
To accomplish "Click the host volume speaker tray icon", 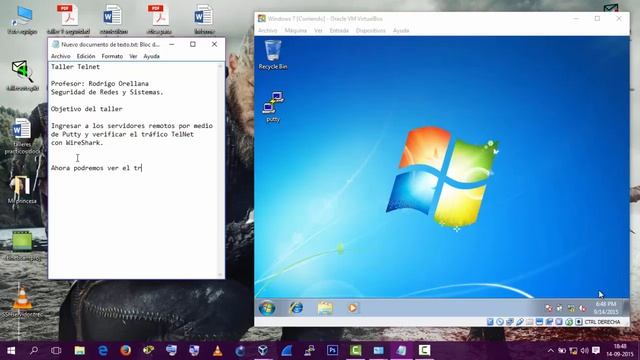I will click(x=584, y=351).
